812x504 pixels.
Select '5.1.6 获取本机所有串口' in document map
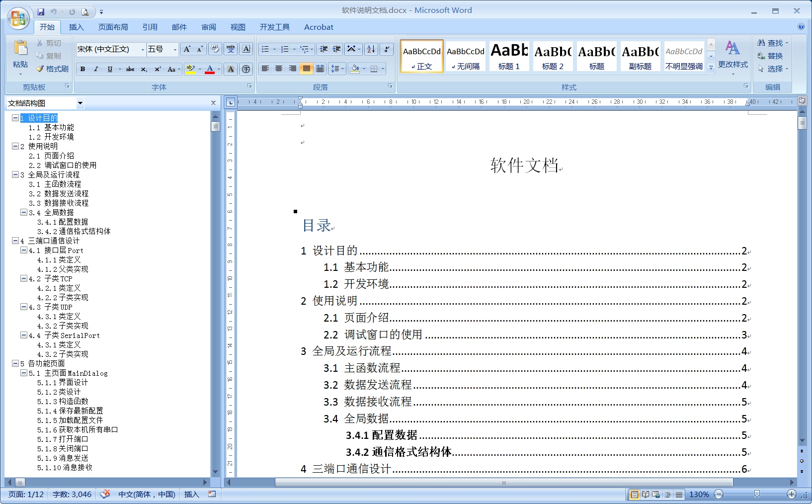78,429
